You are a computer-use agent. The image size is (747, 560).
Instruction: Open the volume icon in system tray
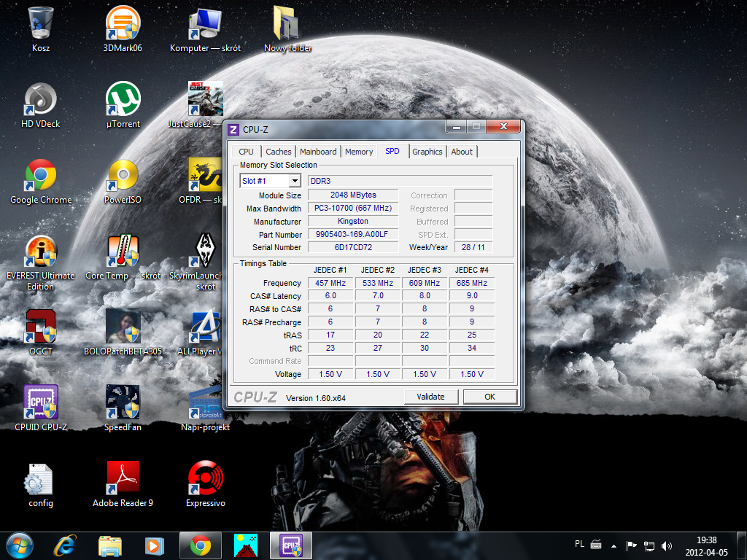pyautogui.click(x=667, y=545)
